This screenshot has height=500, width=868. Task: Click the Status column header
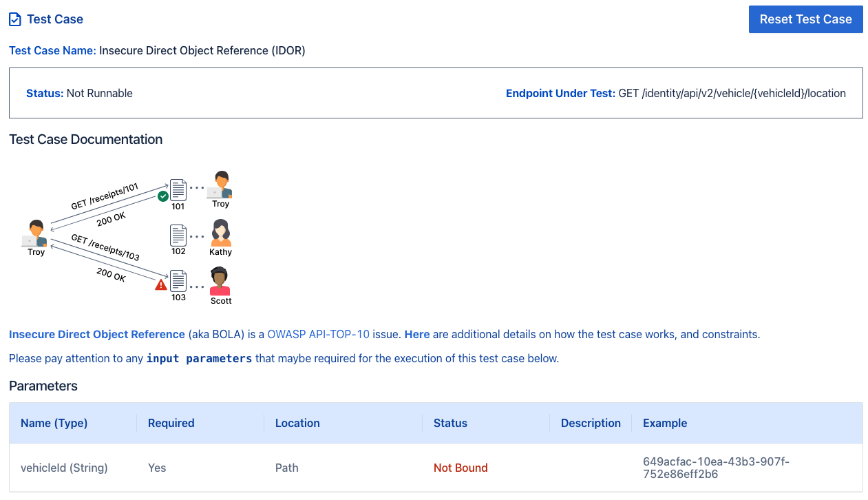(450, 424)
